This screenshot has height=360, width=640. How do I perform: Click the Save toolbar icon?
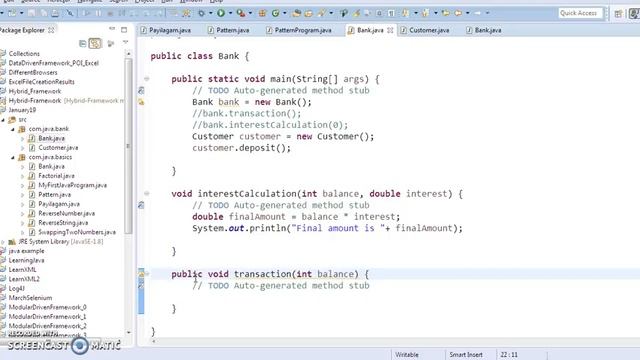(31, 13)
